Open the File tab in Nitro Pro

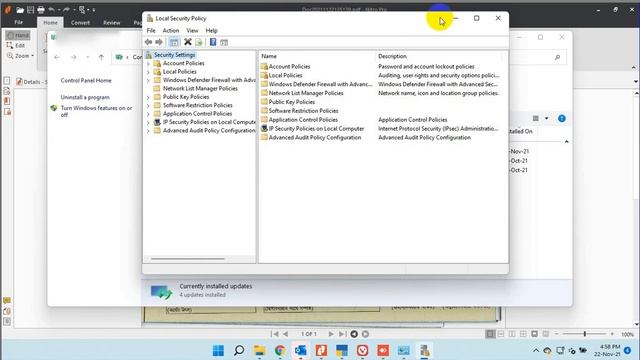click(19, 22)
